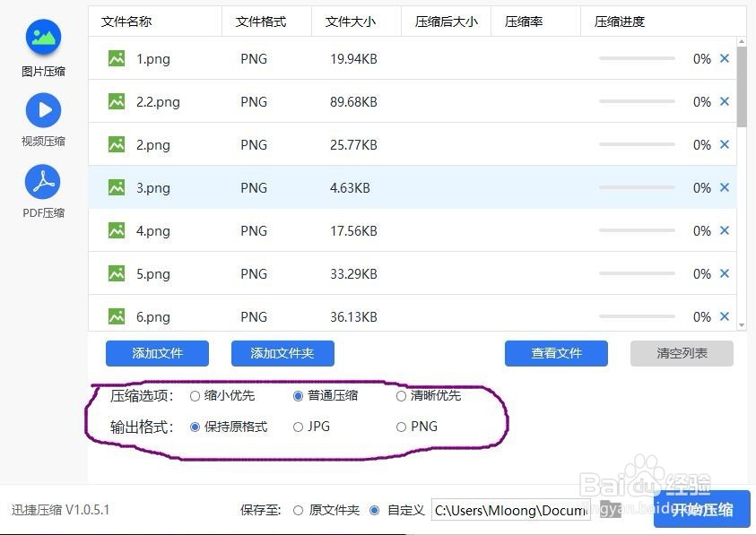The width and height of the screenshot is (756, 535).
Task: Select the 缩小优先 compression option
Action: point(195,395)
